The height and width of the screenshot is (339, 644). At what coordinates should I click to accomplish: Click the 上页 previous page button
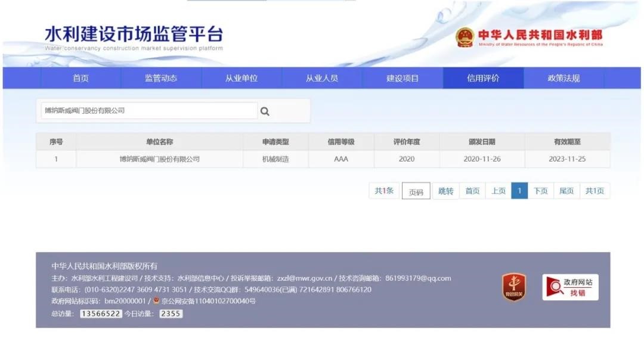coord(499,191)
